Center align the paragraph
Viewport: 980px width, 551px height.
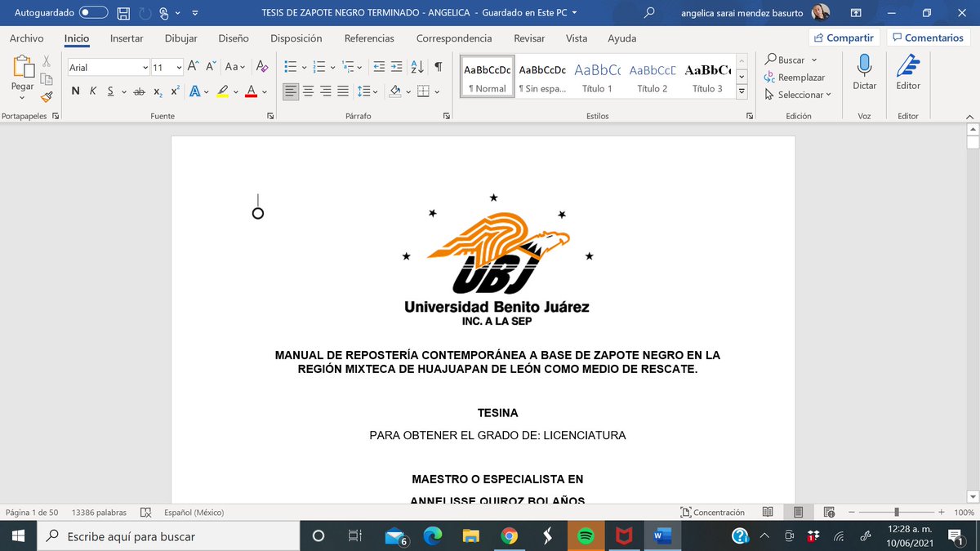tap(309, 91)
